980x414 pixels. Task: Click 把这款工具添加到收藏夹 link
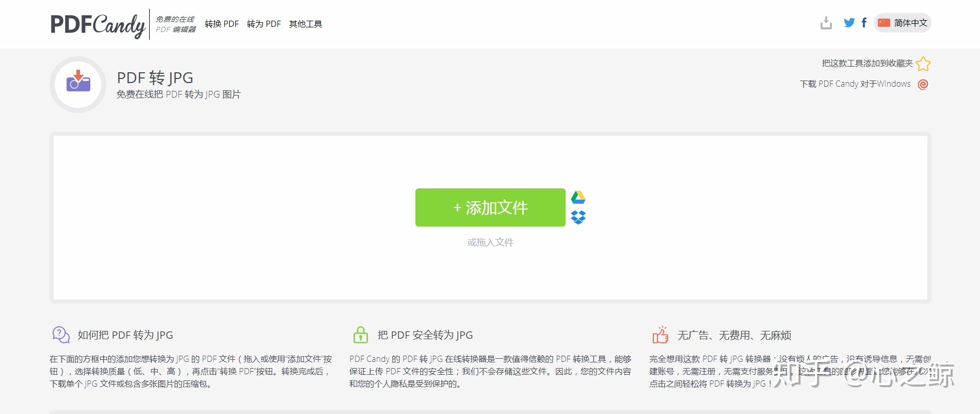[867, 63]
